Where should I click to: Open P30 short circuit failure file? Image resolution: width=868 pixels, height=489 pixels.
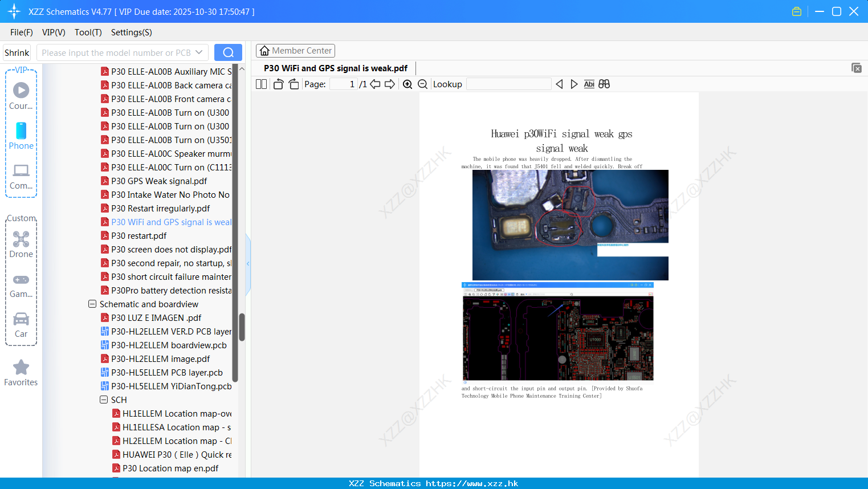pyautogui.click(x=166, y=277)
